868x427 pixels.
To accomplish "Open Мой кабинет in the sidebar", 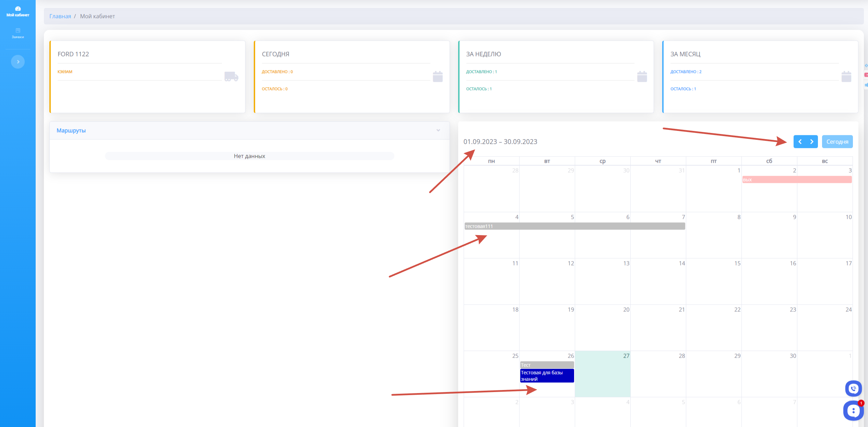I will (x=18, y=11).
